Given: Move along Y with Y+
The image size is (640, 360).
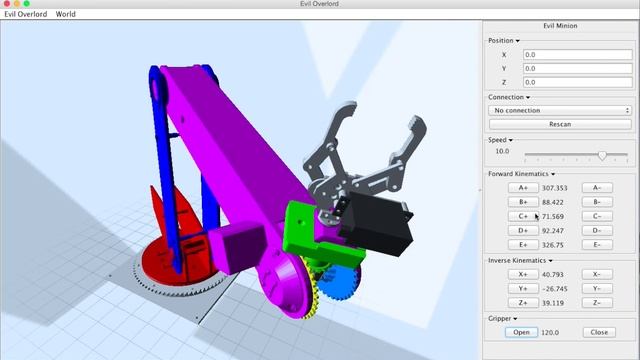Looking at the screenshot, I should coord(523,289).
